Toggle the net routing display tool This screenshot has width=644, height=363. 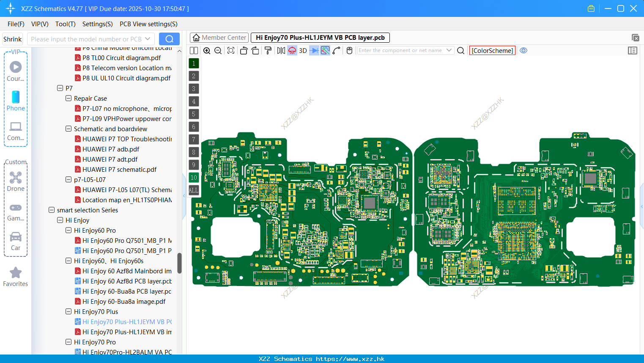coord(325,50)
